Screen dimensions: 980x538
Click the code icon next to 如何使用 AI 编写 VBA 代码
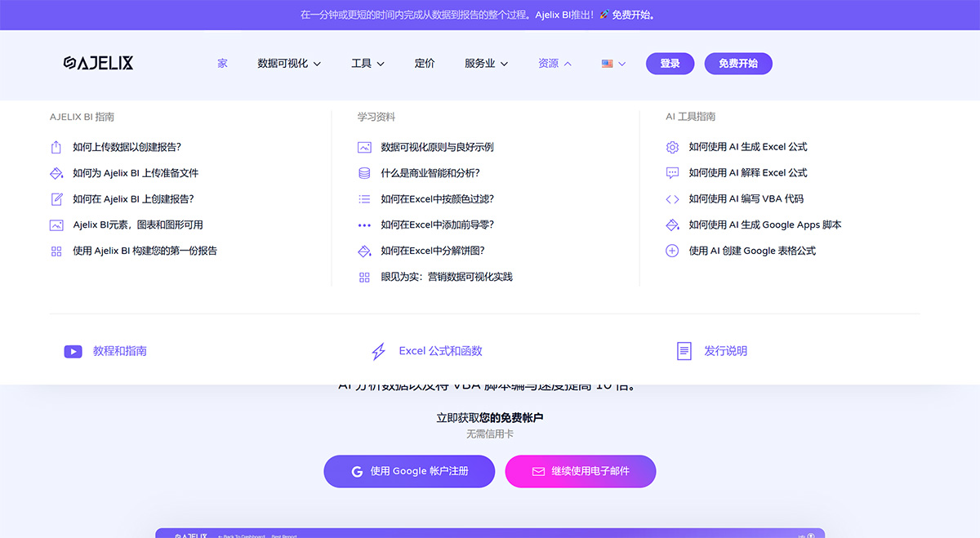coord(672,198)
